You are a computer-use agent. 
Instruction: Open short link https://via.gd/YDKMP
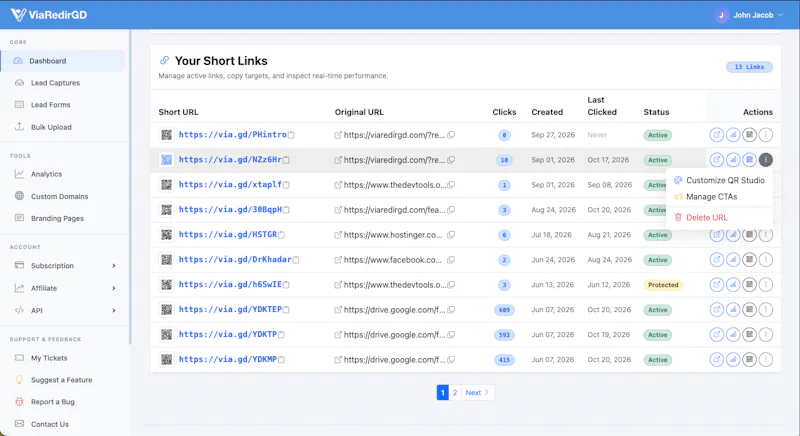point(228,360)
